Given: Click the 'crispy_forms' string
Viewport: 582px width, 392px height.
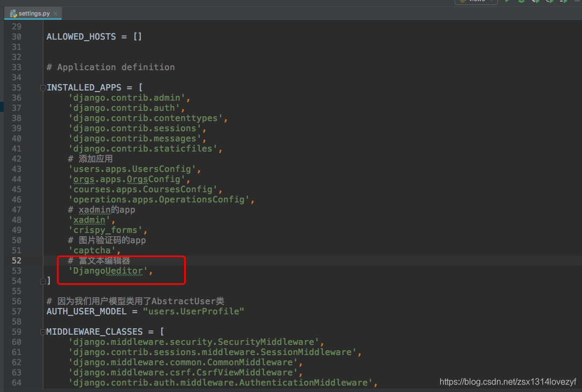Looking at the screenshot, I should point(105,230).
